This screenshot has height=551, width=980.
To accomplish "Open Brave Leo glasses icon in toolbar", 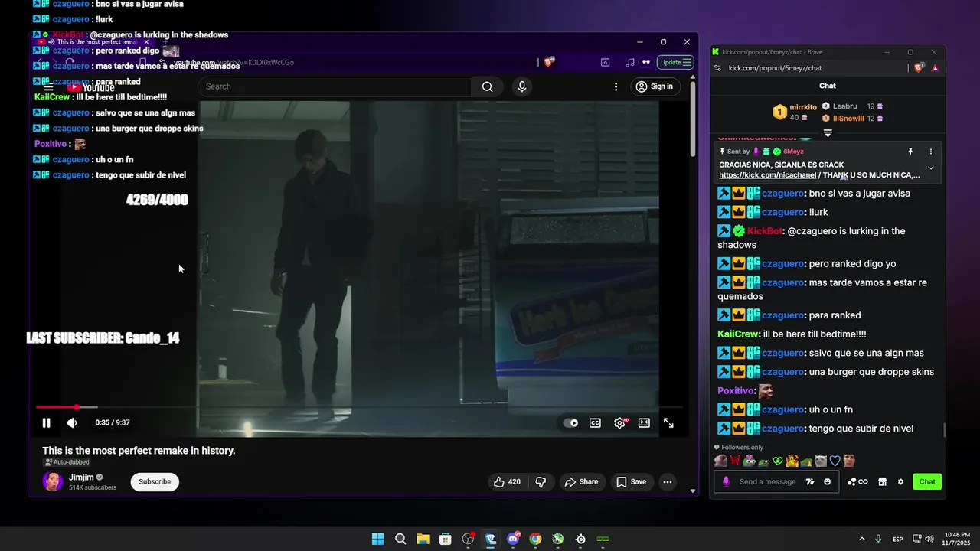I will pos(646,62).
